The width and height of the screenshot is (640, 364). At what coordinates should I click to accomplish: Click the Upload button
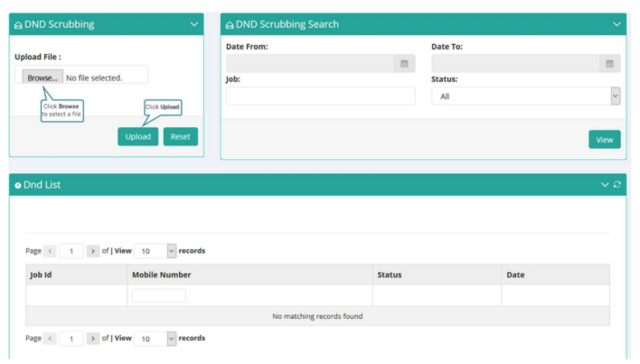tap(138, 136)
